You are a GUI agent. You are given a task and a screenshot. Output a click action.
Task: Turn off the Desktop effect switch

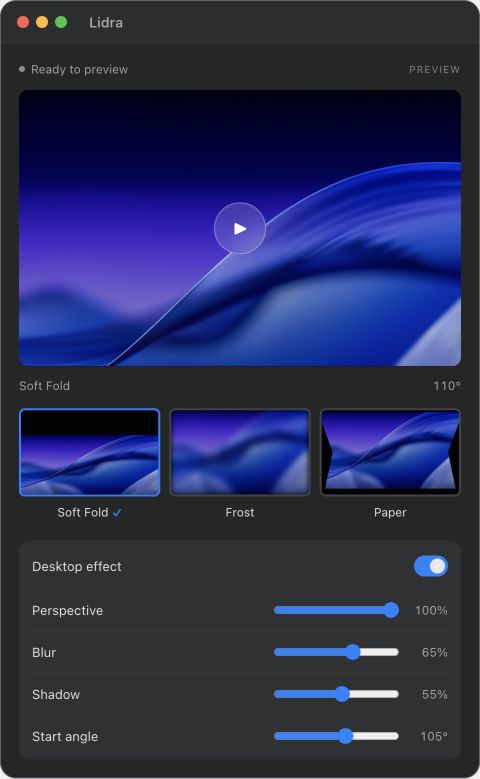click(431, 566)
